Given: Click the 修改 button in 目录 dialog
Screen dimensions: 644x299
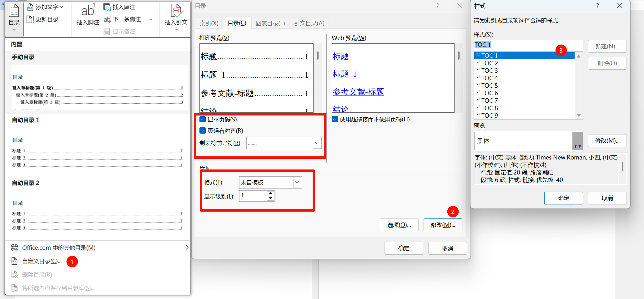Looking at the screenshot, I should click(443, 225).
